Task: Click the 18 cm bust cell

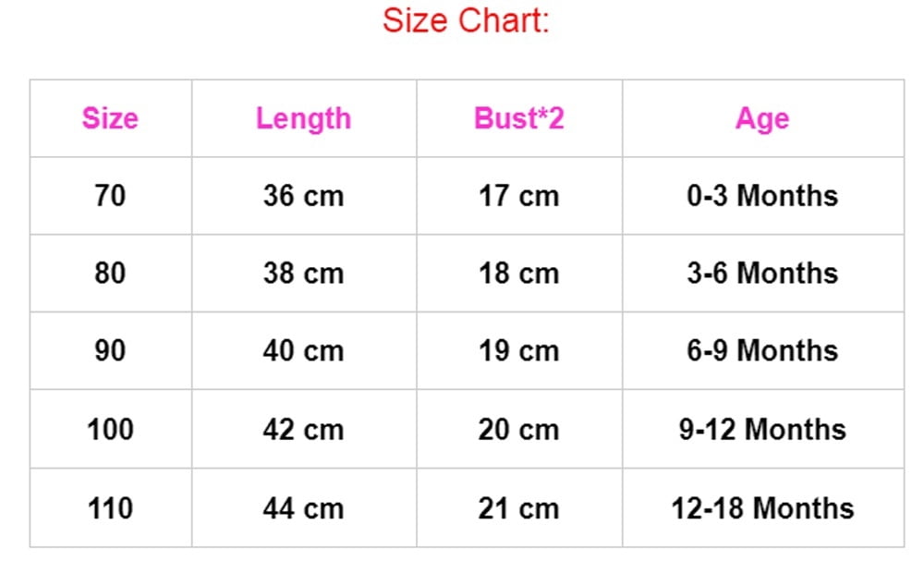Action: click(x=518, y=274)
